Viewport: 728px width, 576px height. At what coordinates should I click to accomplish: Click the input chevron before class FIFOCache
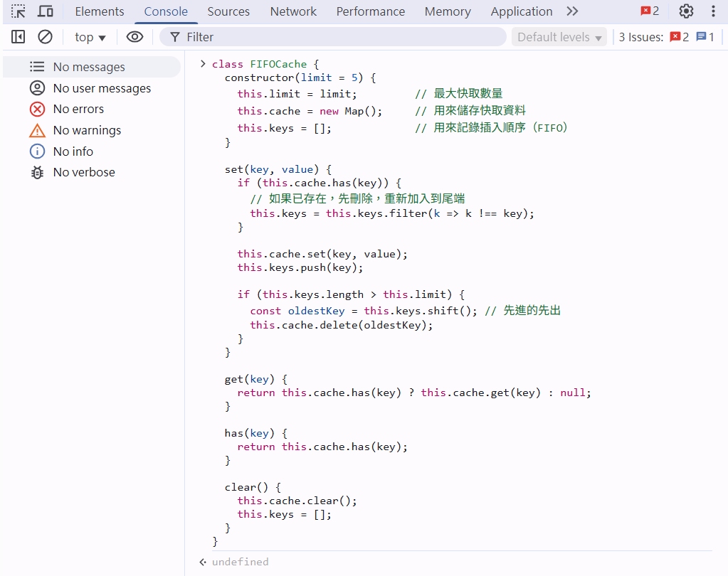(x=203, y=63)
